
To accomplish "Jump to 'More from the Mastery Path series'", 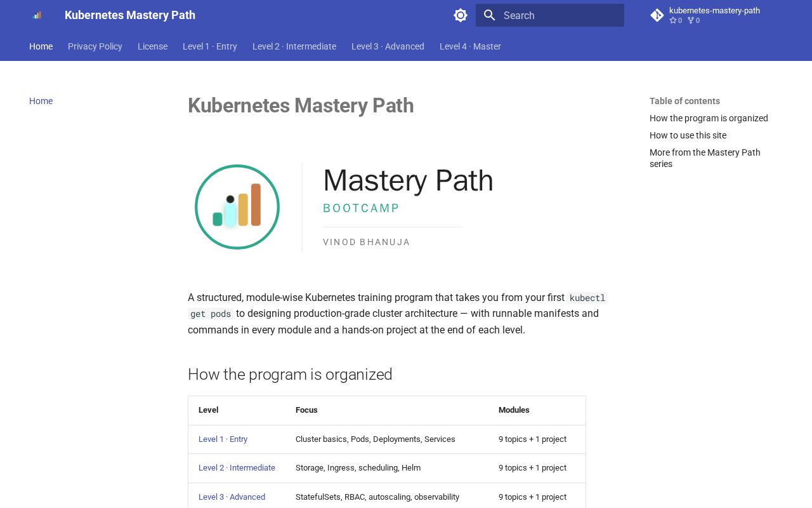I will (x=705, y=158).
